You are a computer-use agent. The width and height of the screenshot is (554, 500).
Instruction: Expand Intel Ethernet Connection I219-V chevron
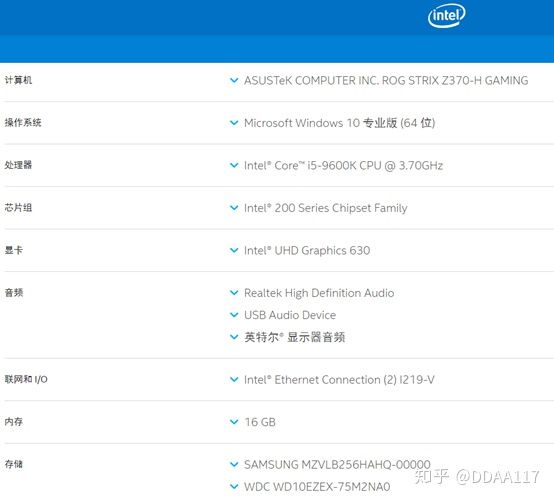234,380
